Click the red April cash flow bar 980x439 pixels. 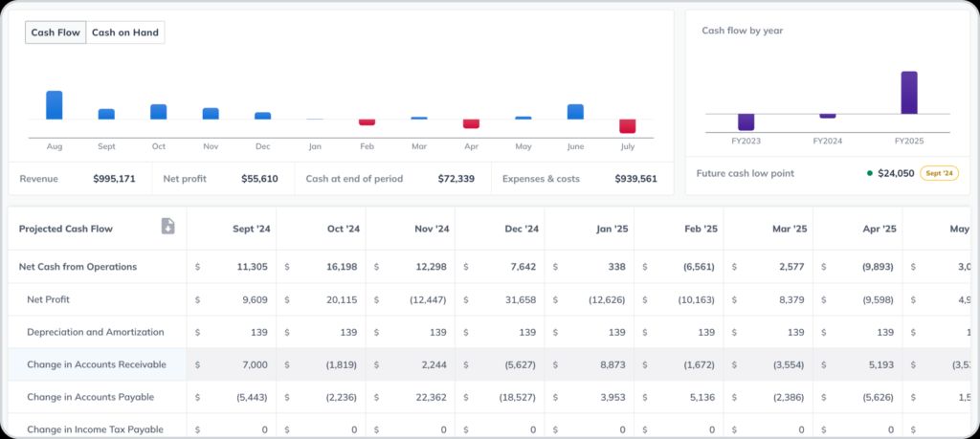[x=471, y=123]
